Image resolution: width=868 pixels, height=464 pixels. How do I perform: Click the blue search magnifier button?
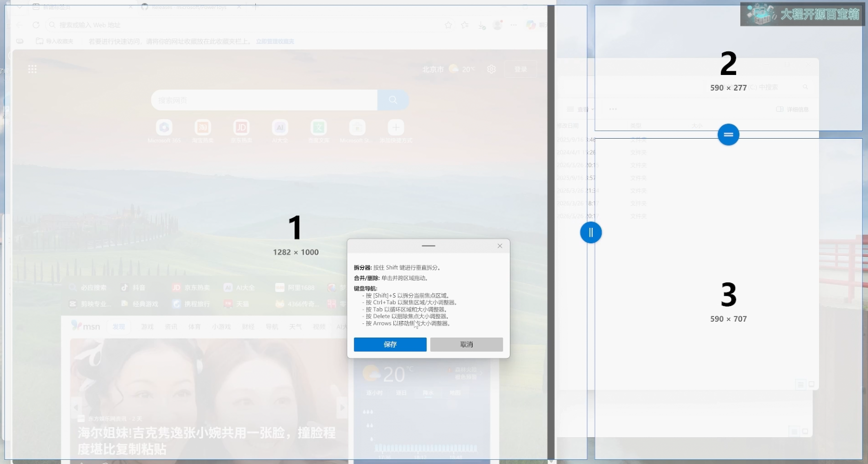[393, 100]
